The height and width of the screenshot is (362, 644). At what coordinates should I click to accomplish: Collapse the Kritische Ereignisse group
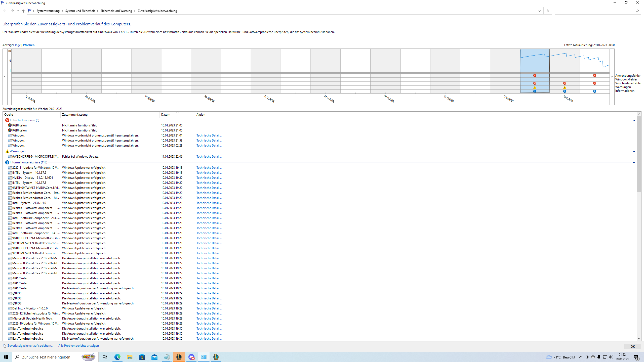point(634,120)
